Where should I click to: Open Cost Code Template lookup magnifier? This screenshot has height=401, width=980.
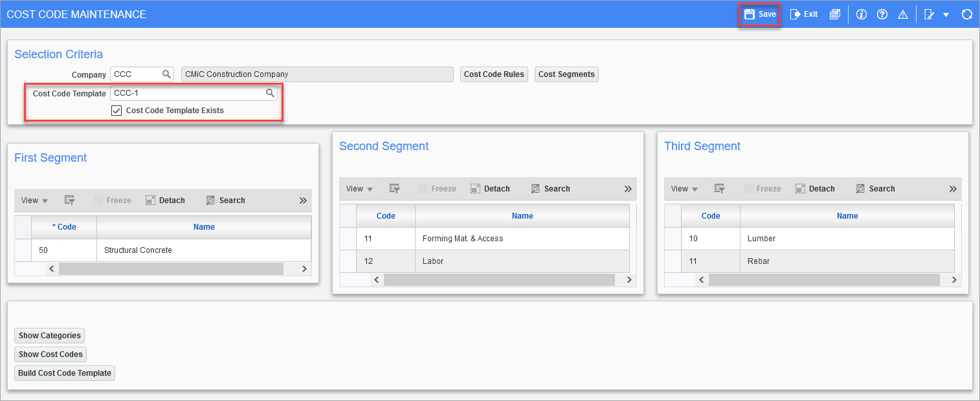click(270, 93)
